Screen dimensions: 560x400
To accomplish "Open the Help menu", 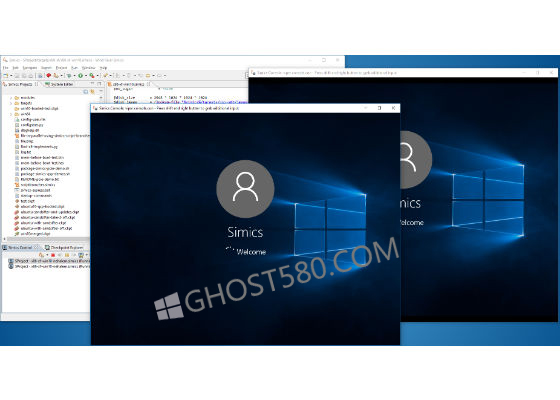I will tap(103, 68).
